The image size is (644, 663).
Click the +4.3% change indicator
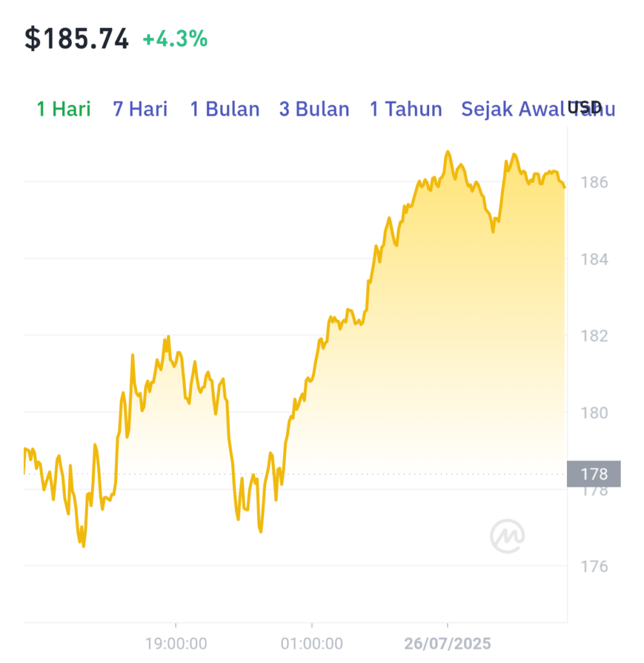point(175,39)
